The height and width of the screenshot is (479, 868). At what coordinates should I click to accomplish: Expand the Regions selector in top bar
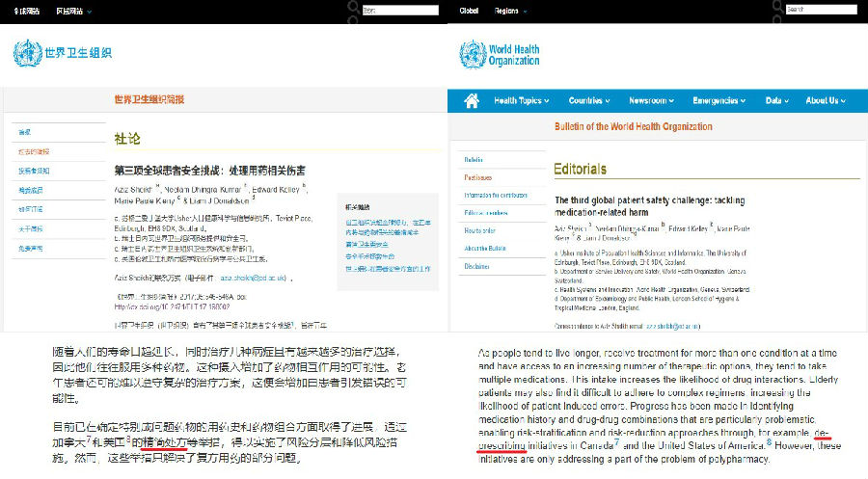(509, 11)
